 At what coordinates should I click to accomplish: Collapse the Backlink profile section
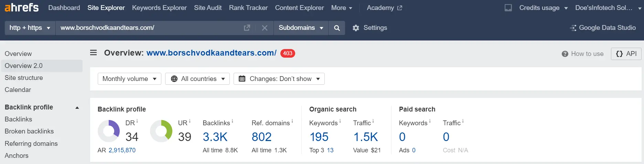[77, 107]
